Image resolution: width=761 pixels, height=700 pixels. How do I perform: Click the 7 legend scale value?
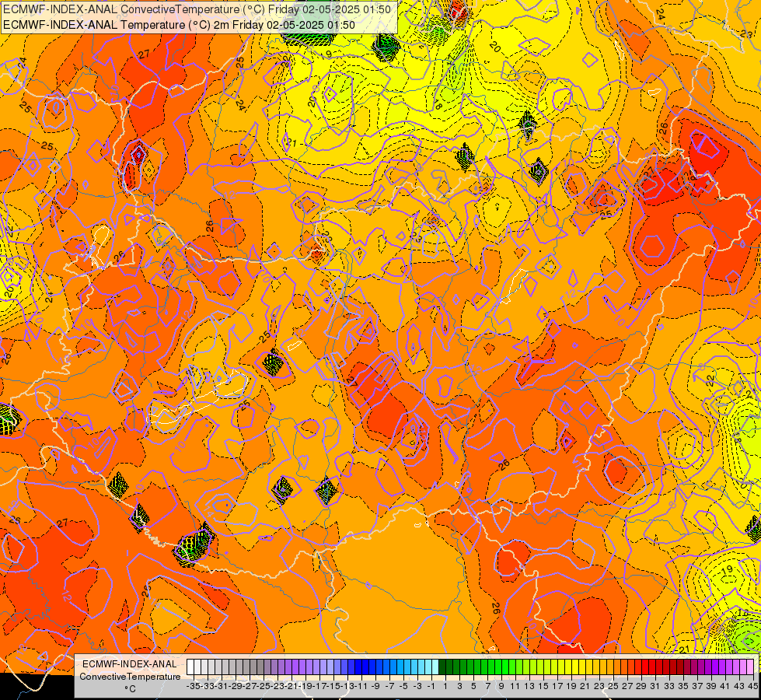pyautogui.click(x=487, y=686)
